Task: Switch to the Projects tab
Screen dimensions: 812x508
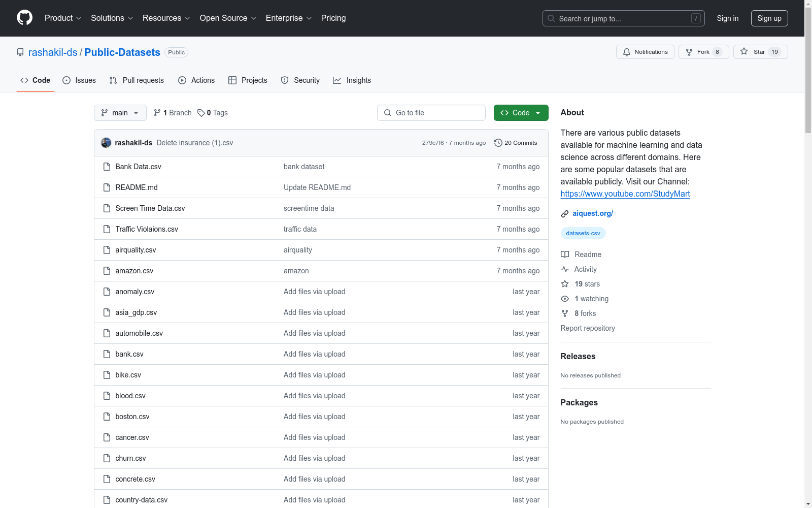Action: (x=248, y=80)
